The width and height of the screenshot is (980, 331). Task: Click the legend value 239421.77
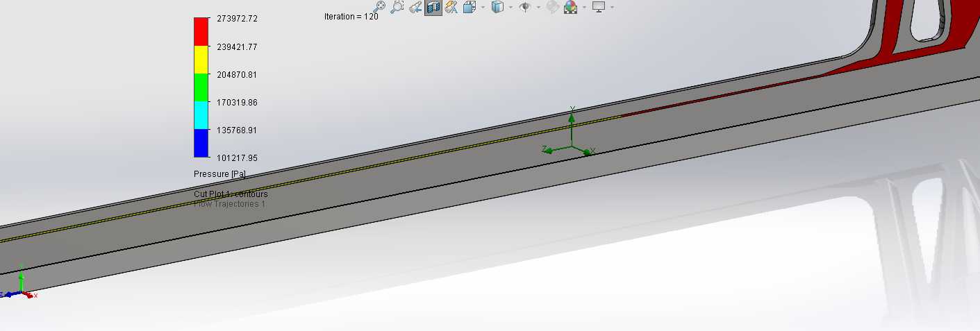click(x=237, y=46)
